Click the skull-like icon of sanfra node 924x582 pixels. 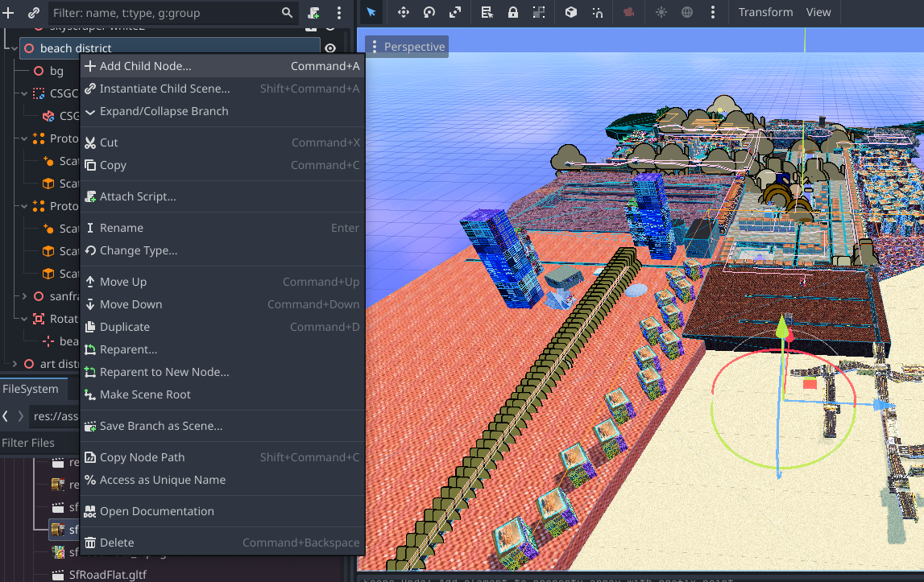[39, 296]
